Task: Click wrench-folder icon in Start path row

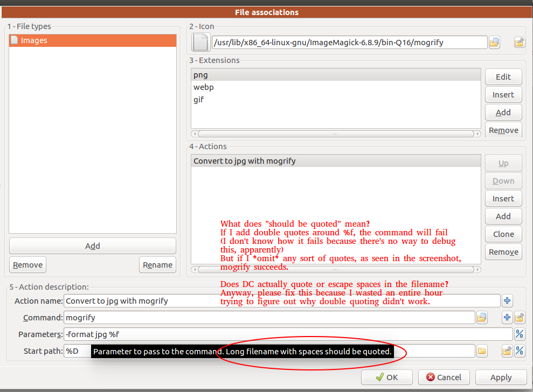Action: (507, 351)
